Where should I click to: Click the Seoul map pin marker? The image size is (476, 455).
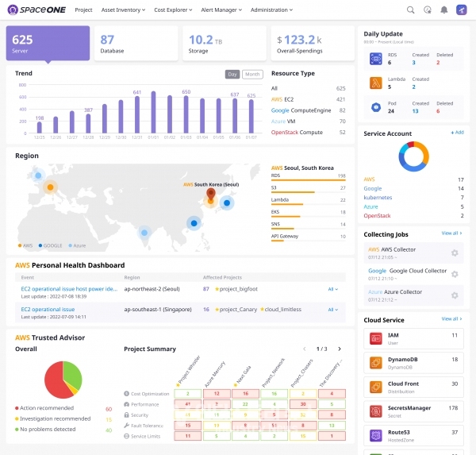pyautogui.click(x=211, y=194)
